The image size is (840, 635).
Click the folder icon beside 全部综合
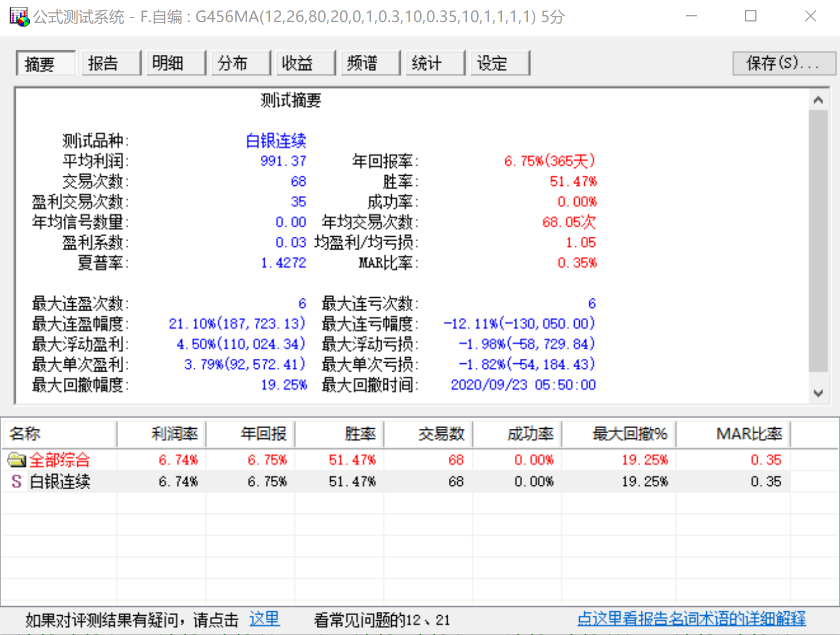(16, 460)
